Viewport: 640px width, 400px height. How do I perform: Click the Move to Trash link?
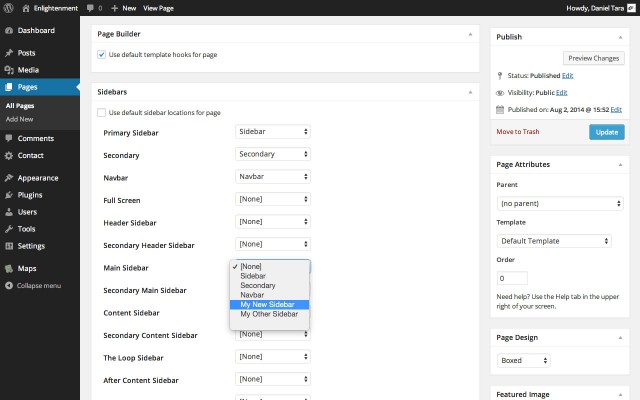519,132
